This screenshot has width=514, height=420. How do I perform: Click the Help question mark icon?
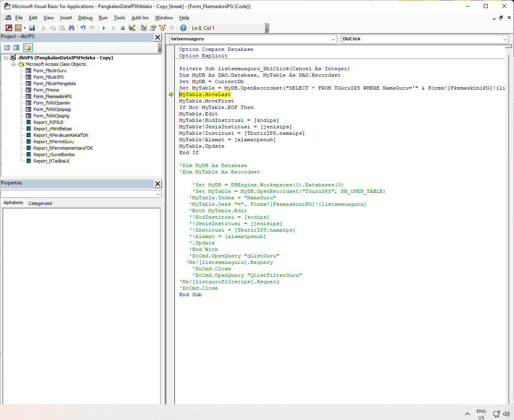(x=183, y=28)
